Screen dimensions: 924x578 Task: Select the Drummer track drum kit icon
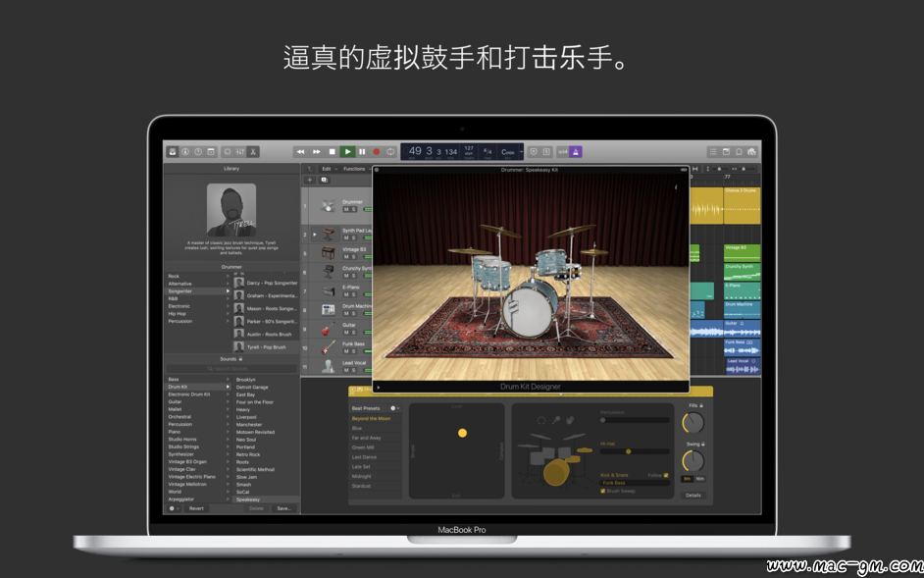tap(329, 206)
